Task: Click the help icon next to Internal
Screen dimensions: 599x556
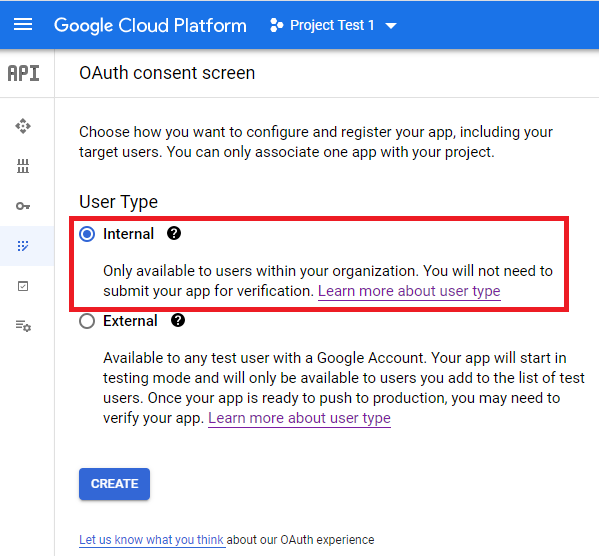Action: point(174,233)
